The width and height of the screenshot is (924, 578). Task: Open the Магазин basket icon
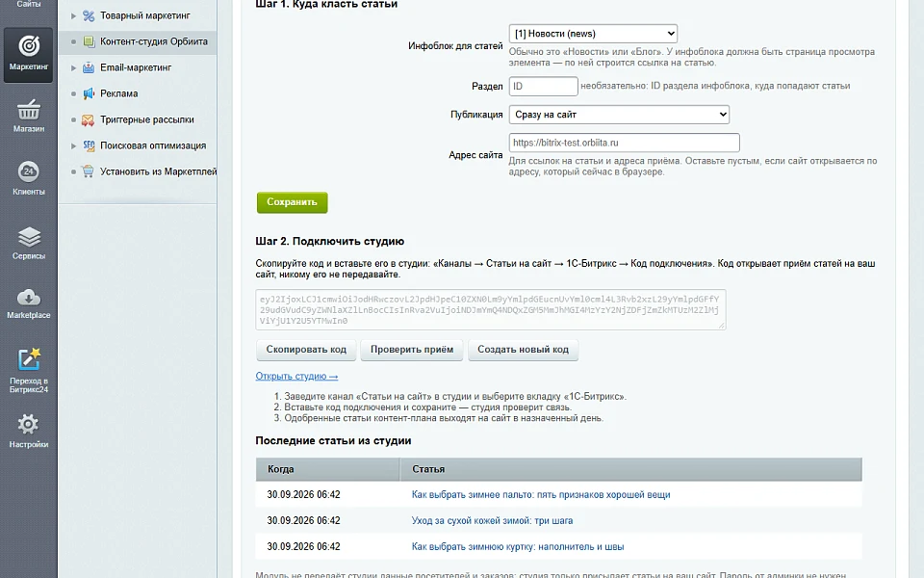28,110
